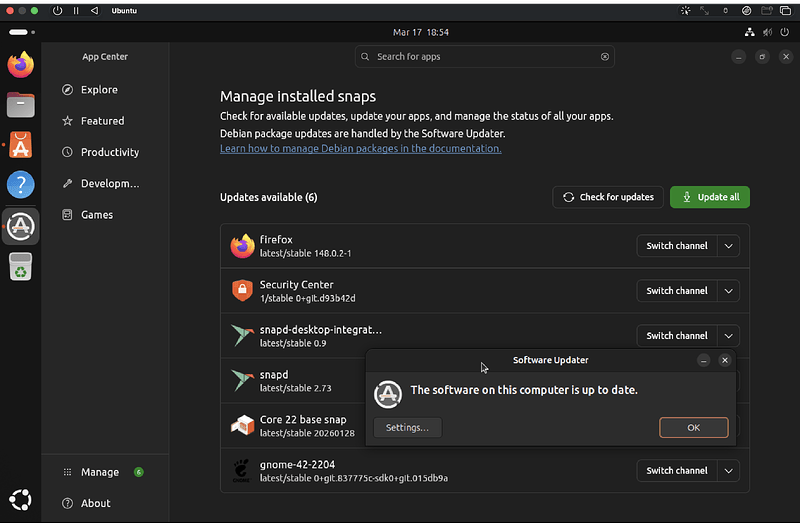Click the VM shared folder icon
This screenshot has height=523, width=800.
point(766,11)
